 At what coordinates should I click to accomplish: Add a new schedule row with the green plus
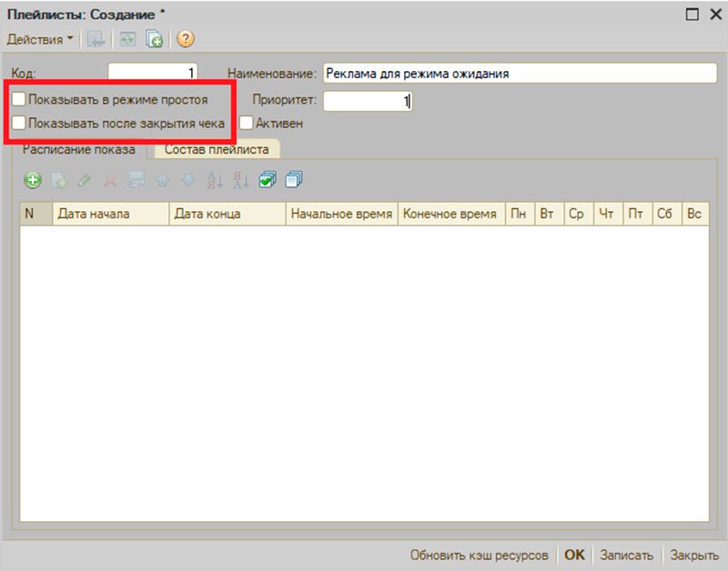[33, 180]
